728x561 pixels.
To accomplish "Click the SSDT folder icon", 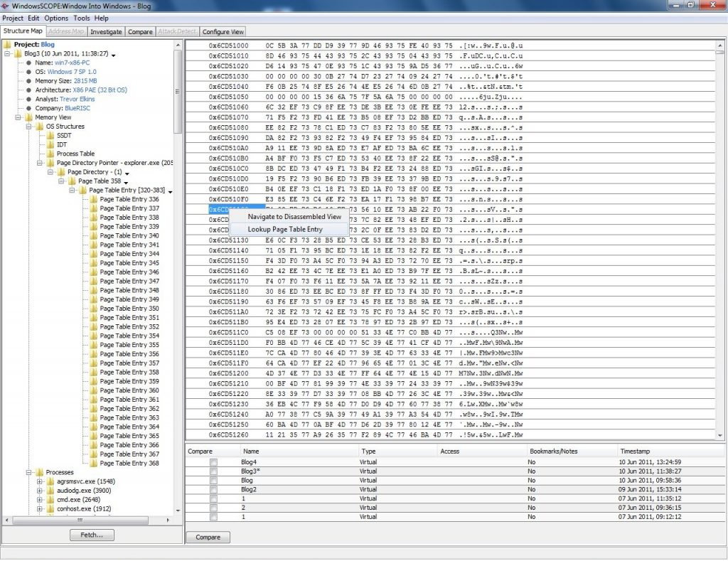I will pyautogui.click(x=50, y=136).
